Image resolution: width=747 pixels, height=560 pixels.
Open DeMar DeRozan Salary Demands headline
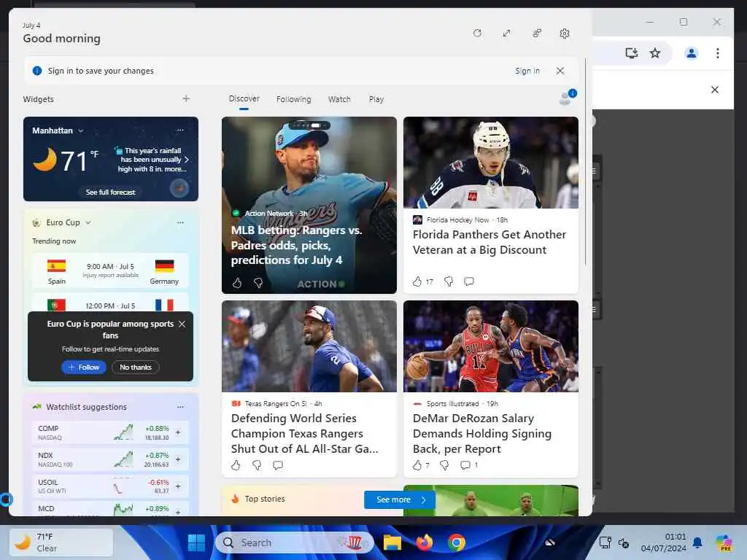(x=482, y=433)
